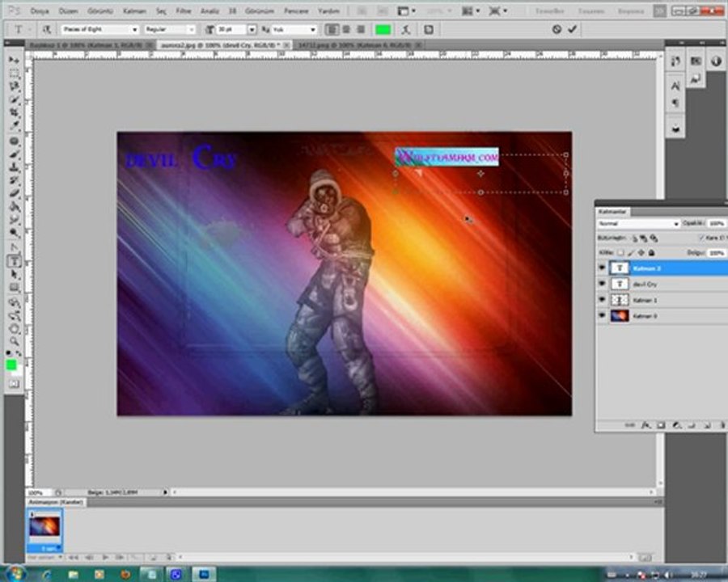This screenshot has height=582, width=728.
Task: Select the Crop tool
Action: [x=14, y=112]
